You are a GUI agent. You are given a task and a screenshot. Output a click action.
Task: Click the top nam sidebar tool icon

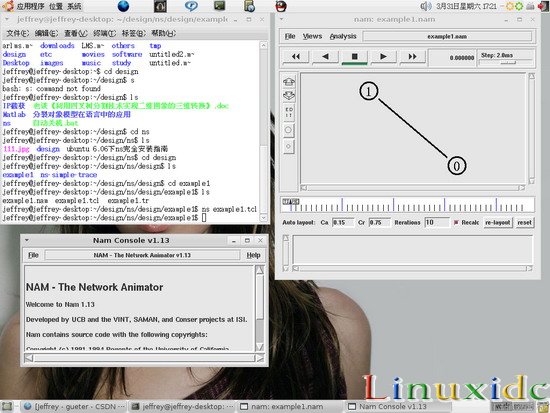[x=288, y=82]
